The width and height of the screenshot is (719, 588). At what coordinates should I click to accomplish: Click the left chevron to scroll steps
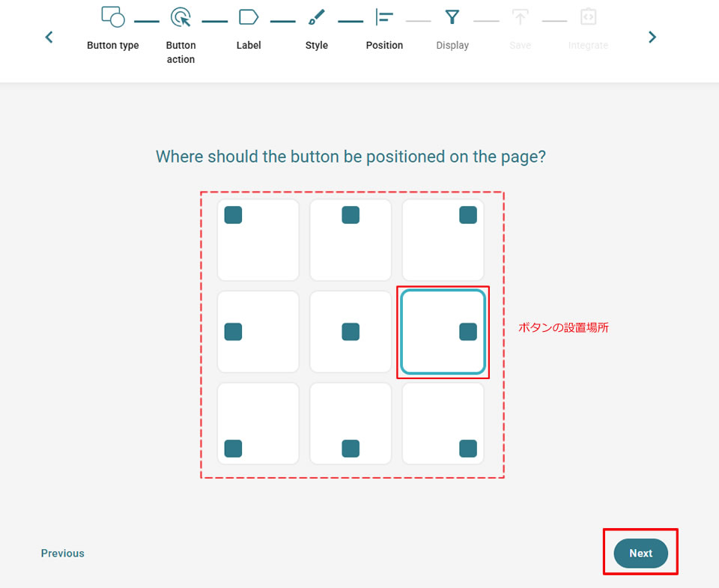(49, 36)
